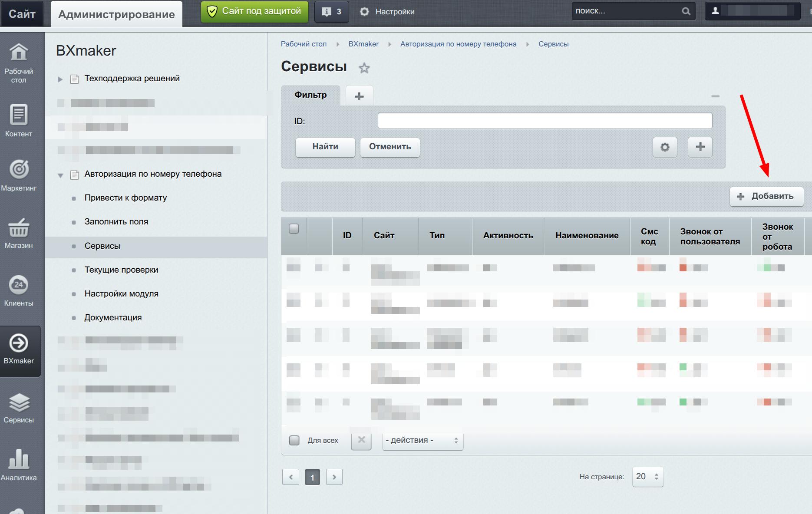Open Настройки модуля menu item
The width and height of the screenshot is (812, 514).
(121, 293)
